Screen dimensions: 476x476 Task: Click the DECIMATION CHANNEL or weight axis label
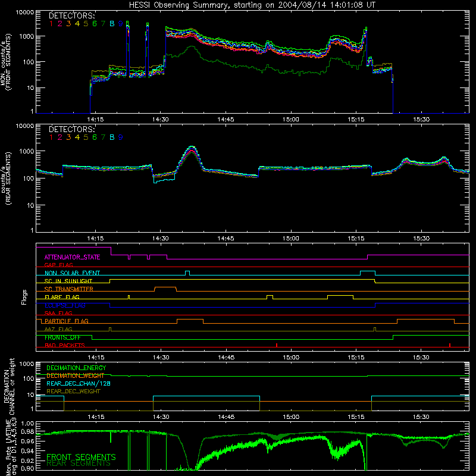pyautogui.click(x=9, y=386)
